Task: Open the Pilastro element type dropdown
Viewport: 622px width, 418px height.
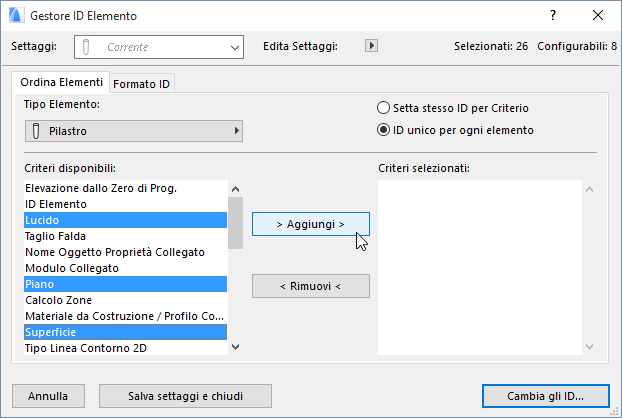Action: pos(134,130)
